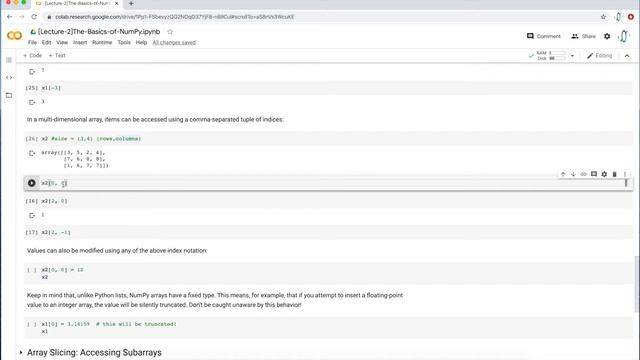Collapse header with chevron up arrow
This screenshot has height=360, width=640.
coord(627,56)
